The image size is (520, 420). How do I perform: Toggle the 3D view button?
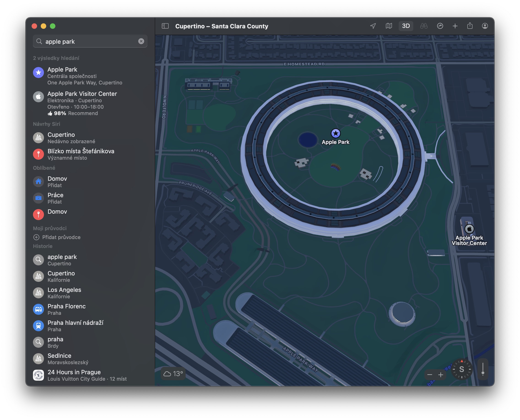click(x=406, y=26)
